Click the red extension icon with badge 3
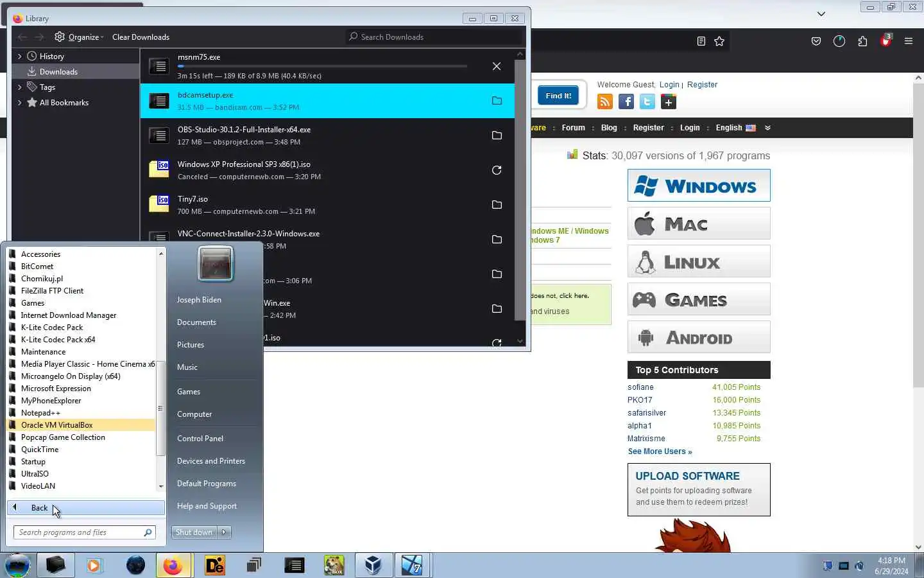 (886, 40)
